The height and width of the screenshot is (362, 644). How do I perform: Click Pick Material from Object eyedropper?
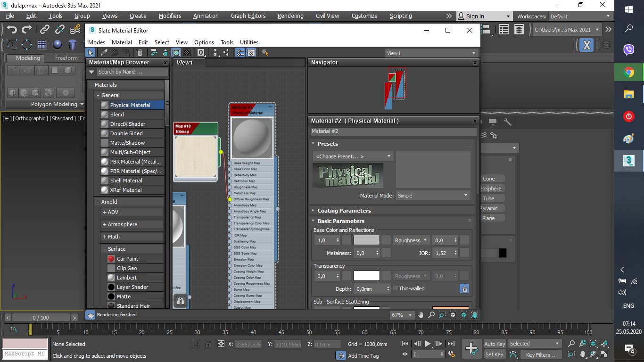tap(104, 53)
